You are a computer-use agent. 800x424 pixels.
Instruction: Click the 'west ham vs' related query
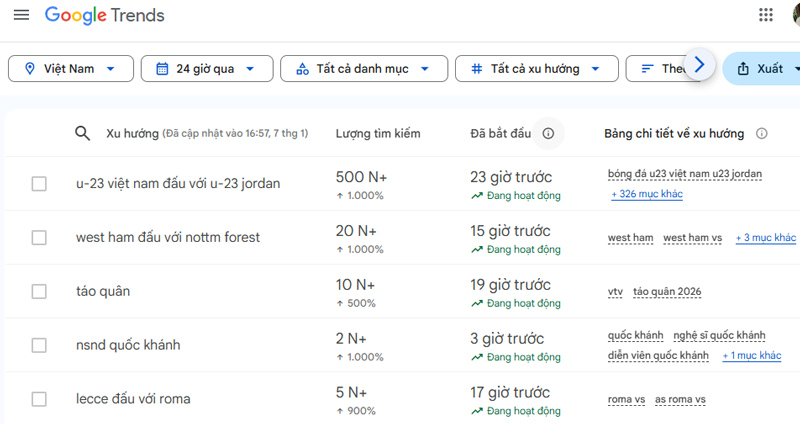coord(692,238)
